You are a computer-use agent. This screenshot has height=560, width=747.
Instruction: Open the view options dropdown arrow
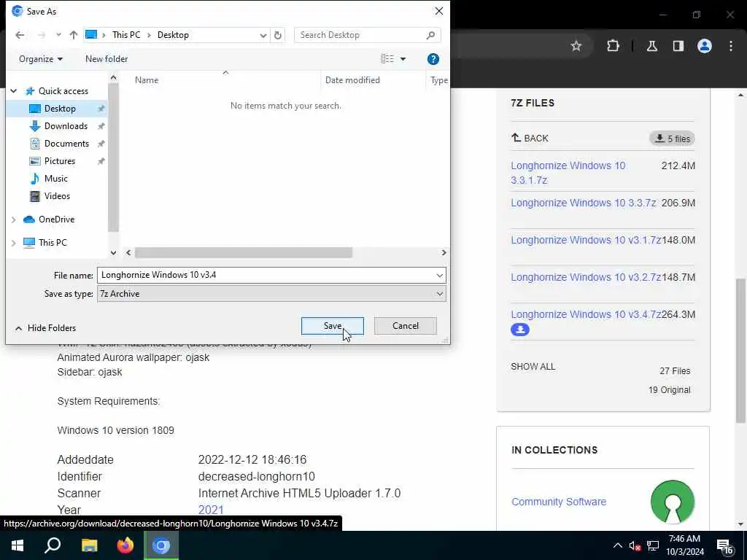[403, 59]
